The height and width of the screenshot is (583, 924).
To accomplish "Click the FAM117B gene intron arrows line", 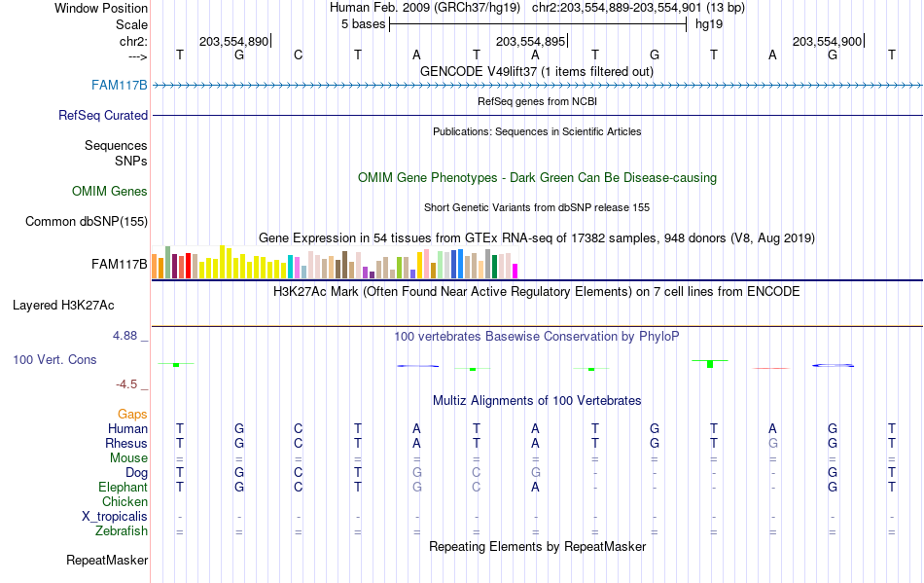I will [537, 86].
